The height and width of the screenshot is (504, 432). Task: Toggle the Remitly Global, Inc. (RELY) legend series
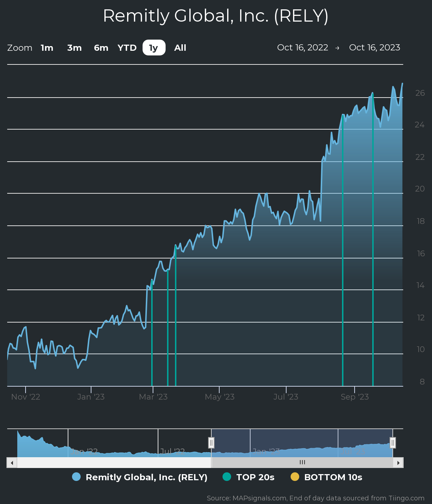(x=140, y=477)
